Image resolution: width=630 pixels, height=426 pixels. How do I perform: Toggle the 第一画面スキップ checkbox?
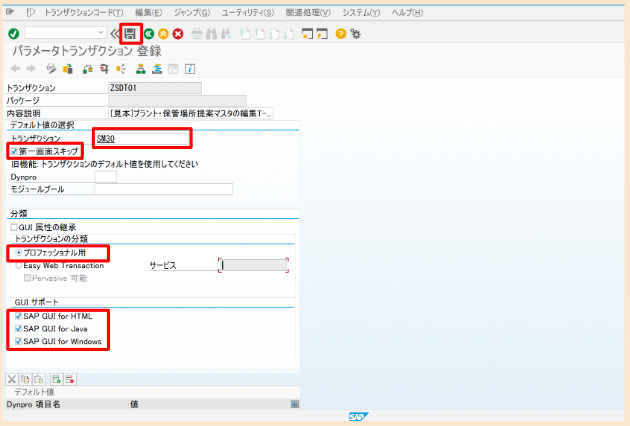click(x=13, y=151)
